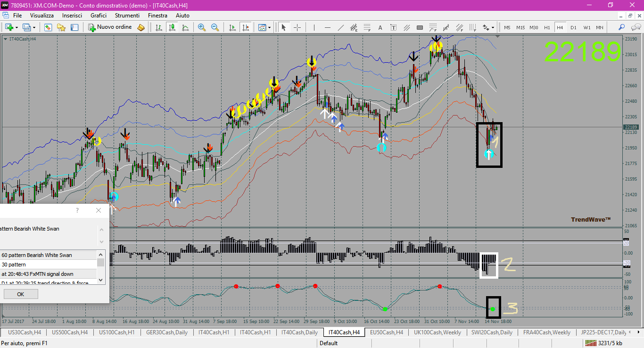
Task: Open the File menu
Action: [17, 16]
